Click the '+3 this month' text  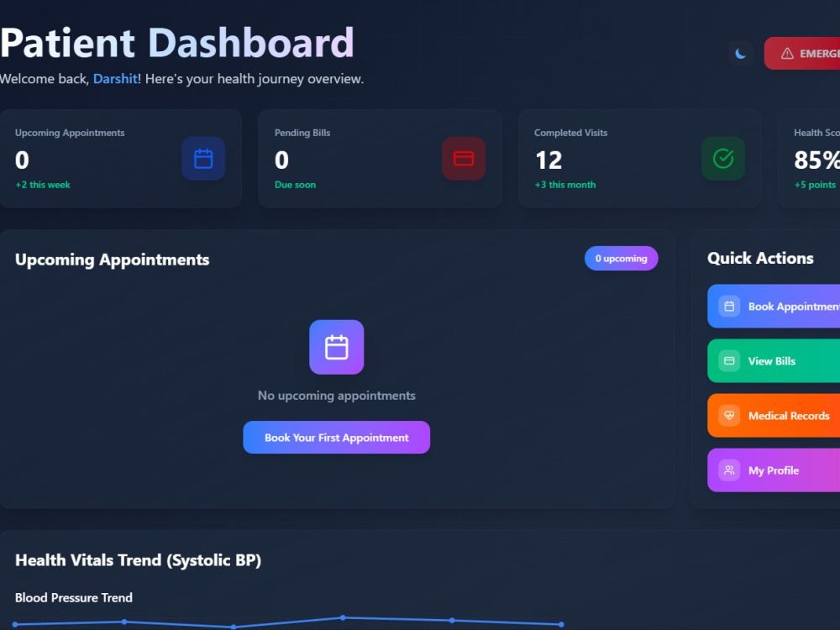click(565, 185)
